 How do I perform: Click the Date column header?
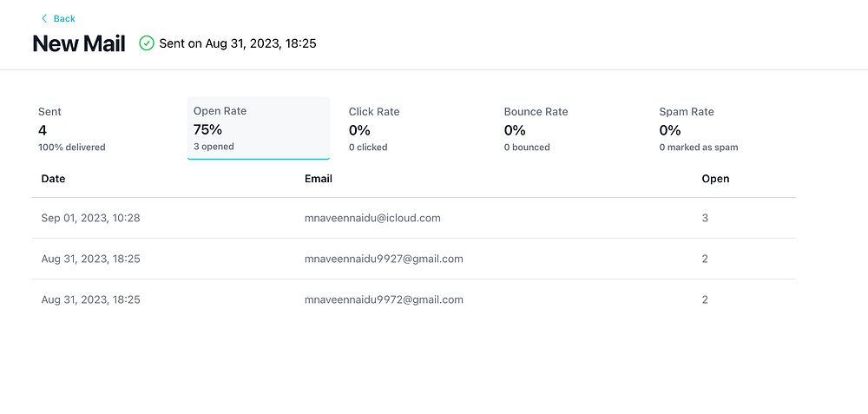(53, 179)
